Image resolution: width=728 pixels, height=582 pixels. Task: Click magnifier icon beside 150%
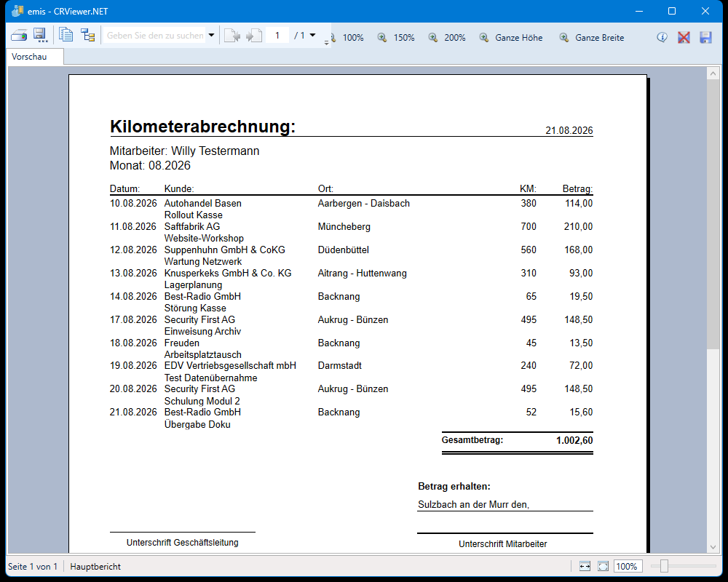[x=382, y=38]
